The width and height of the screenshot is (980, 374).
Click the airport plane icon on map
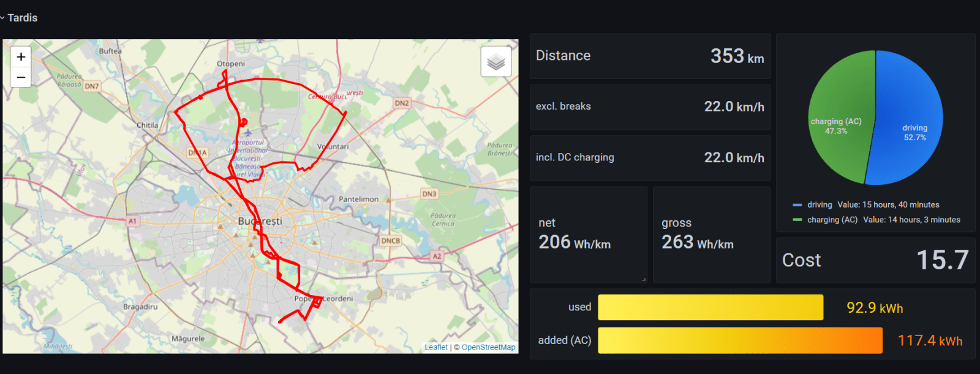pyautogui.click(x=247, y=133)
